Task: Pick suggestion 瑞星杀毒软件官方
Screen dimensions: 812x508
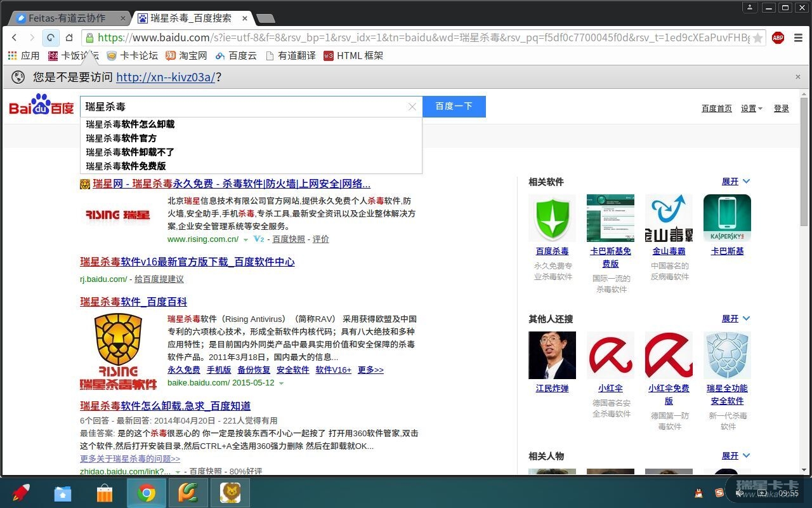Action: [x=251, y=138]
